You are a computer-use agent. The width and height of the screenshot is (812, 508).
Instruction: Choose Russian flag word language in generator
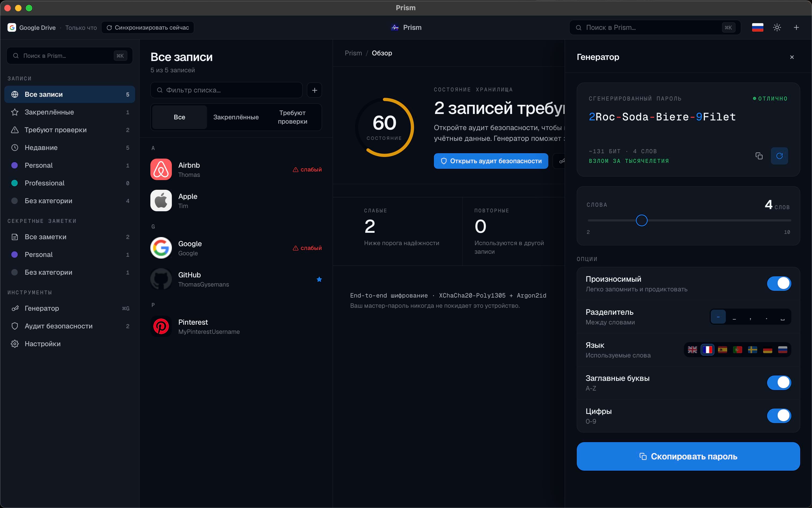click(783, 350)
